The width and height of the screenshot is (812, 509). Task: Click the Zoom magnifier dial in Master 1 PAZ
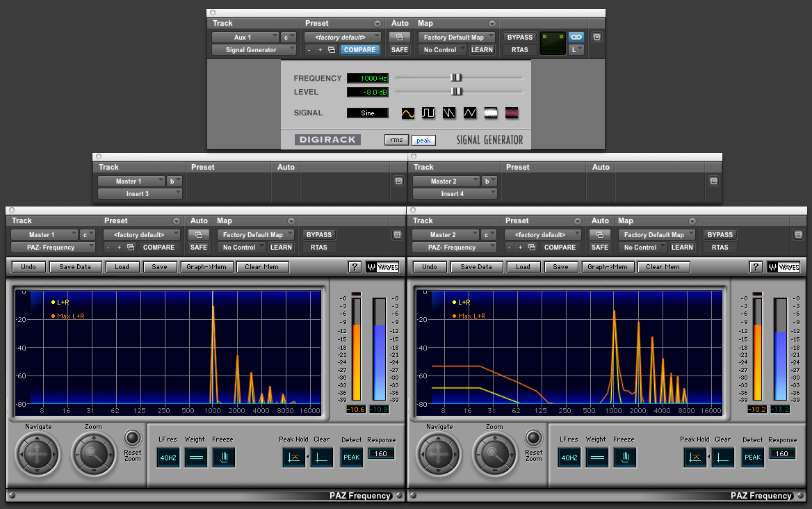tap(94, 455)
